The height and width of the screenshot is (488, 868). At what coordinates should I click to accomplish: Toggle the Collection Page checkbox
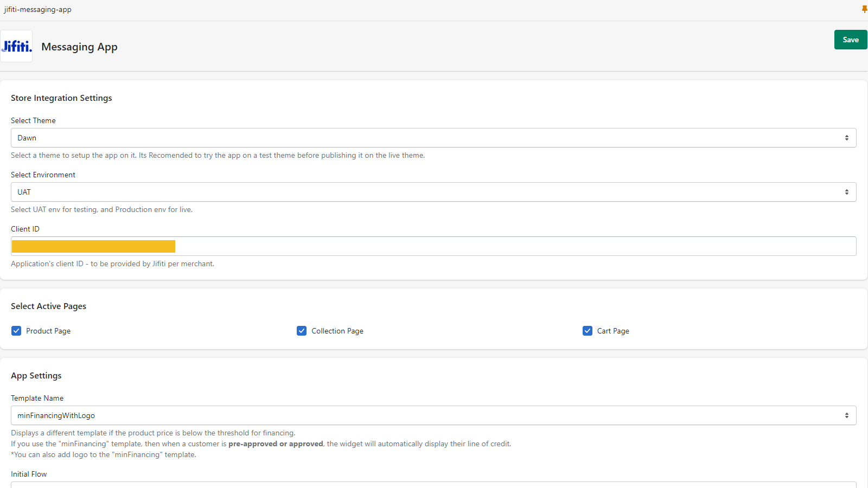coord(302,331)
